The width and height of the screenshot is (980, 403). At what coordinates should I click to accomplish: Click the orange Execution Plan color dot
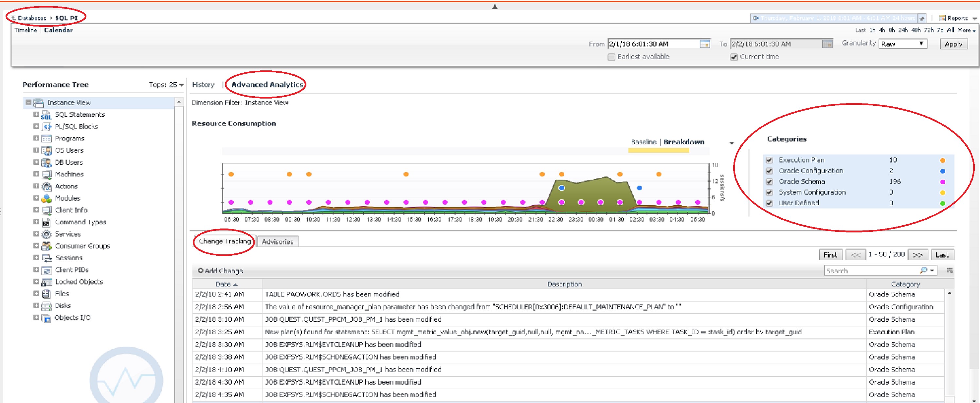pos(942,160)
